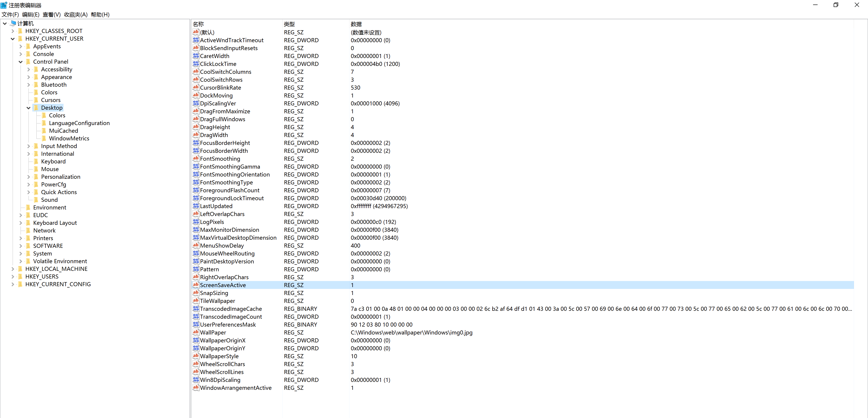Click the DWORD icon next to LogPixels
This screenshot has width=868, height=418.
196,222
